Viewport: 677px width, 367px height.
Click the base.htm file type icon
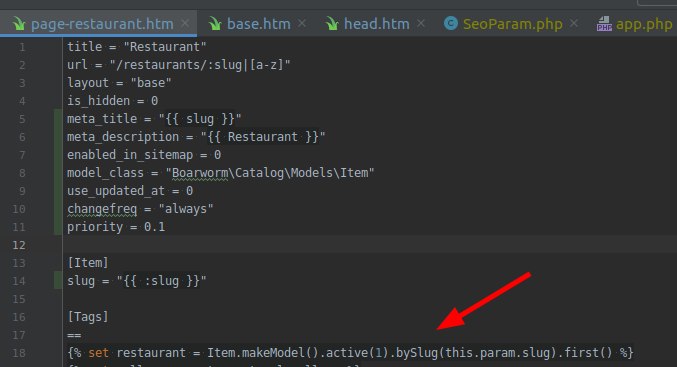pyautogui.click(x=215, y=23)
